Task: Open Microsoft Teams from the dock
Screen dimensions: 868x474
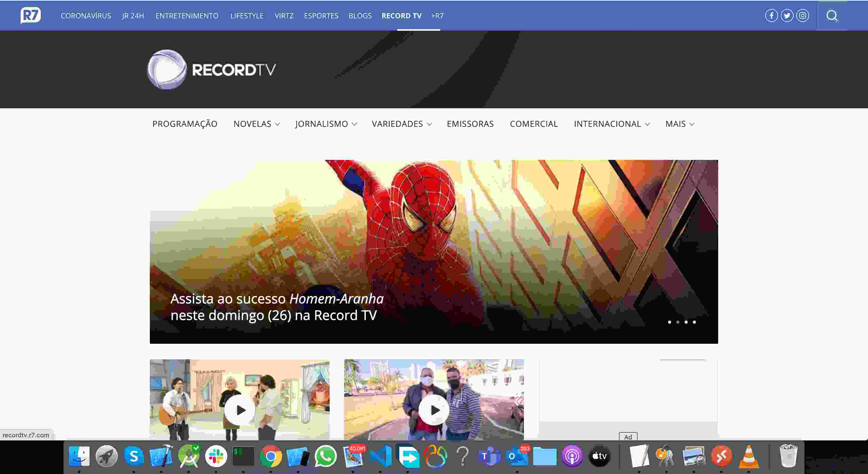Action: coord(490,456)
